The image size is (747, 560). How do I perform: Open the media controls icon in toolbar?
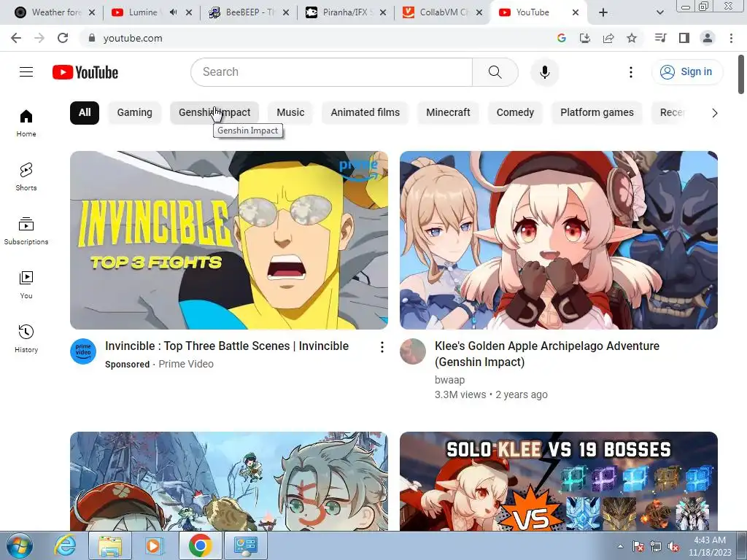click(660, 38)
